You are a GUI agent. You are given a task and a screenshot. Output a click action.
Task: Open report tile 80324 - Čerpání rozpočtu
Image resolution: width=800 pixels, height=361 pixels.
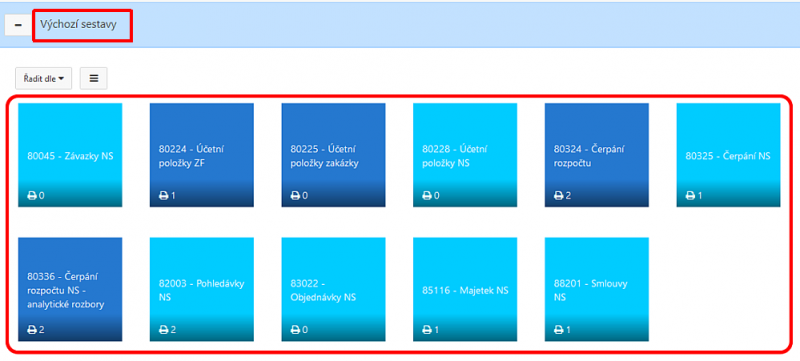pyautogui.click(x=596, y=155)
